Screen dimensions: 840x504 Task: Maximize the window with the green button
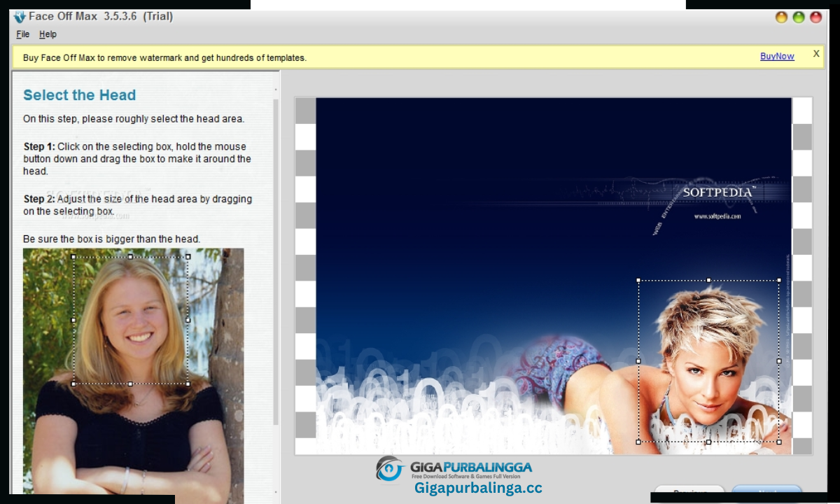799,17
